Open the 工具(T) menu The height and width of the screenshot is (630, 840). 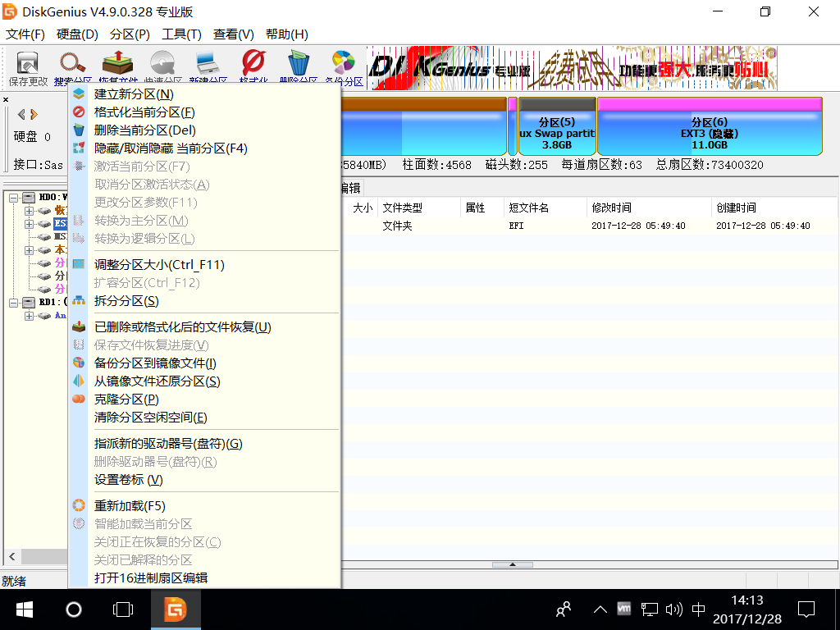[x=181, y=34]
